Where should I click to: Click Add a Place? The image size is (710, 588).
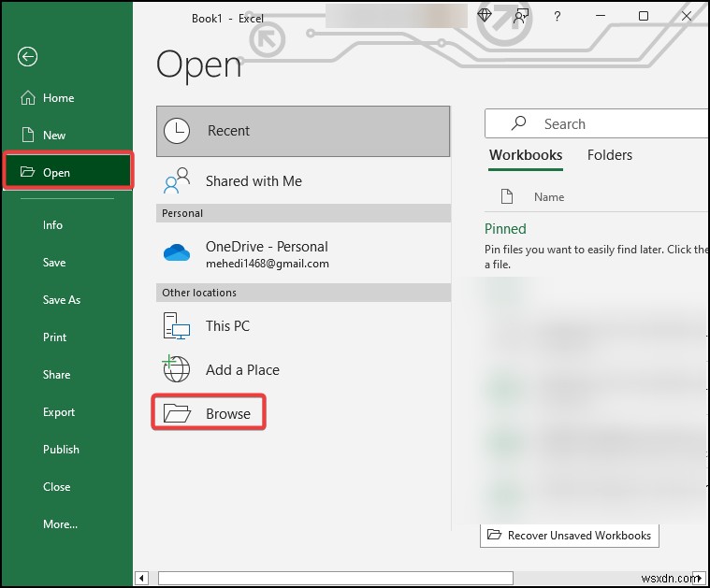pos(303,370)
